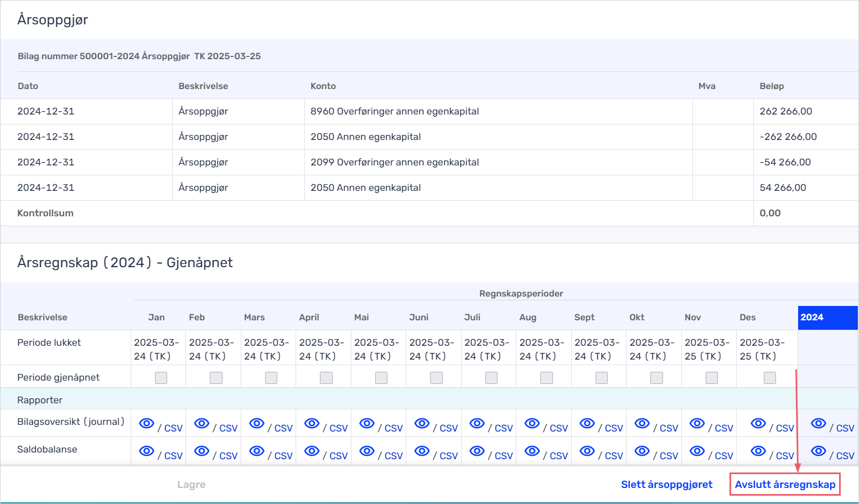Download Saldobalanse CSV for Nov
Viewport: 859px width, 504px height.
pos(724,456)
